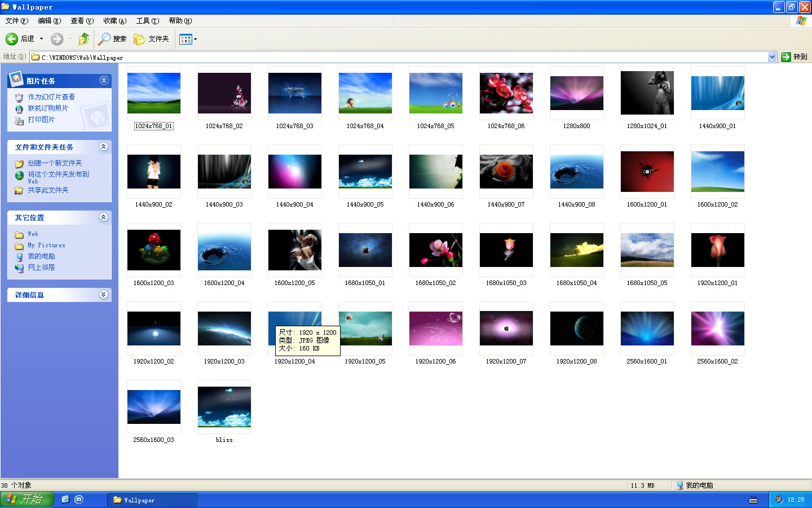This screenshot has height=508, width=812.
Task: Select the 2560x1600_02 thumbnail
Action: [x=718, y=329]
